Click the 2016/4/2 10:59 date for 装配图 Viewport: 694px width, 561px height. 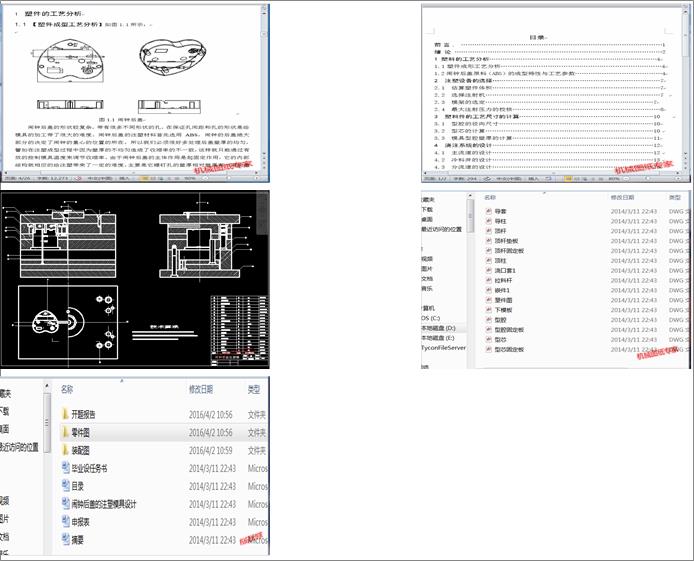click(211, 450)
